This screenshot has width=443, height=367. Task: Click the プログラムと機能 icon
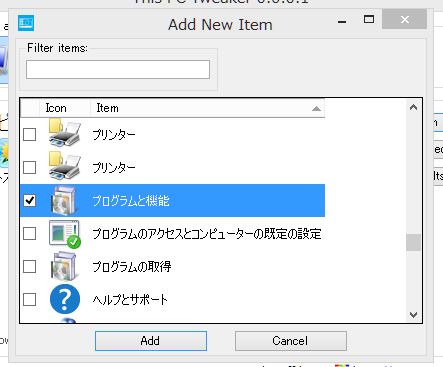coord(64,201)
